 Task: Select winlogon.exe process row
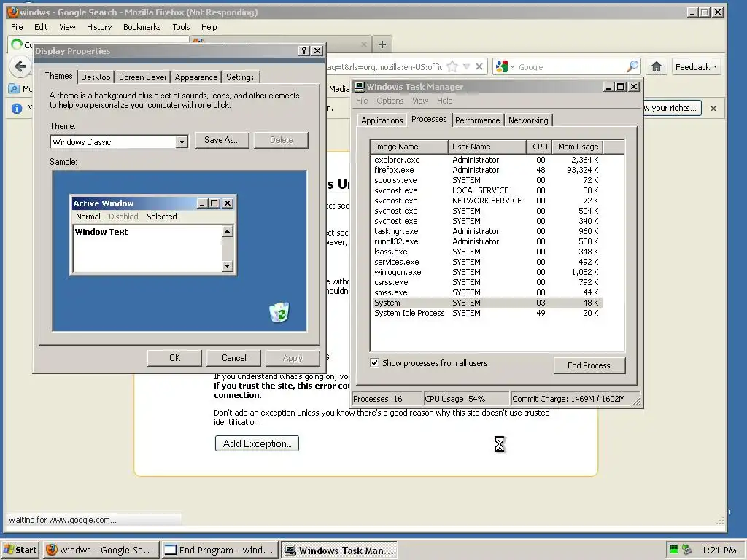[x=487, y=273]
